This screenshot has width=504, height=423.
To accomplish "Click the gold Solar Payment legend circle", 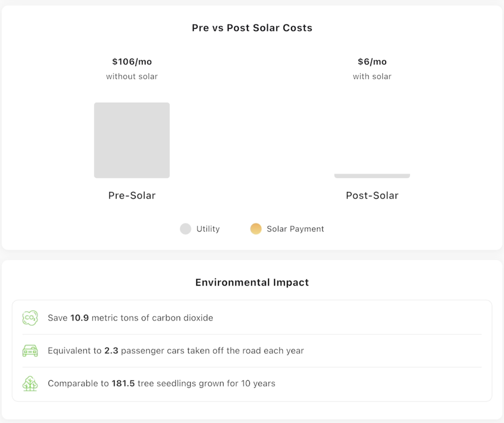I will coord(256,229).
